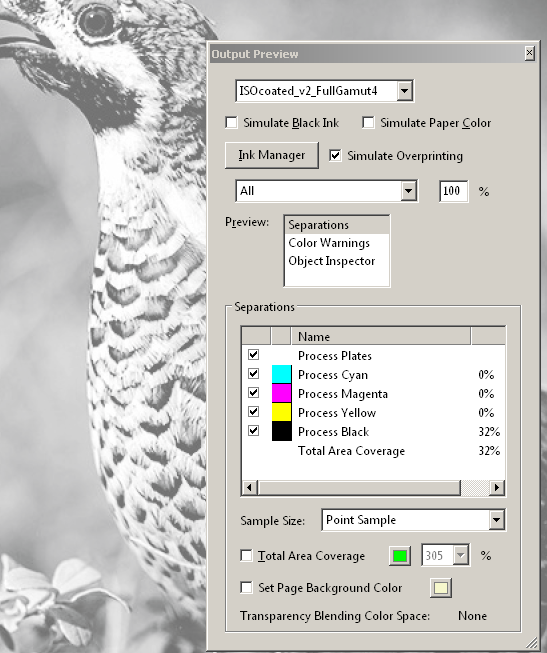
Task: Open the 305 percent coverage limit dropdown
Action: tap(460, 555)
